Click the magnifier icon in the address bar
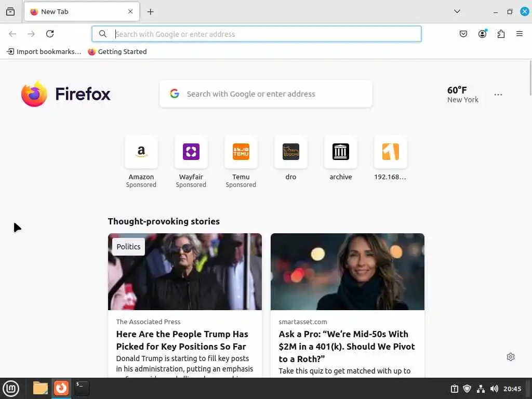The height and width of the screenshot is (399, 532). (102, 34)
